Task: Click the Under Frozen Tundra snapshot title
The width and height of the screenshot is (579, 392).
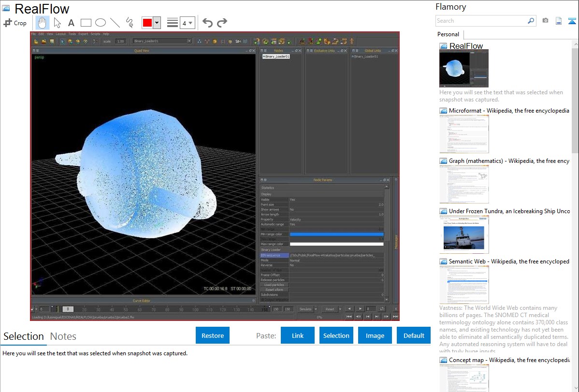Action: 509,211
